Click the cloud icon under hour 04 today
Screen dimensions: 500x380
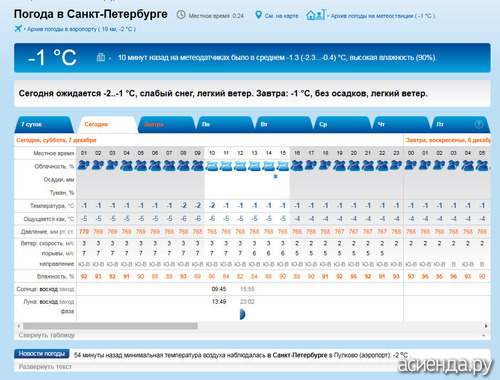(x=126, y=165)
